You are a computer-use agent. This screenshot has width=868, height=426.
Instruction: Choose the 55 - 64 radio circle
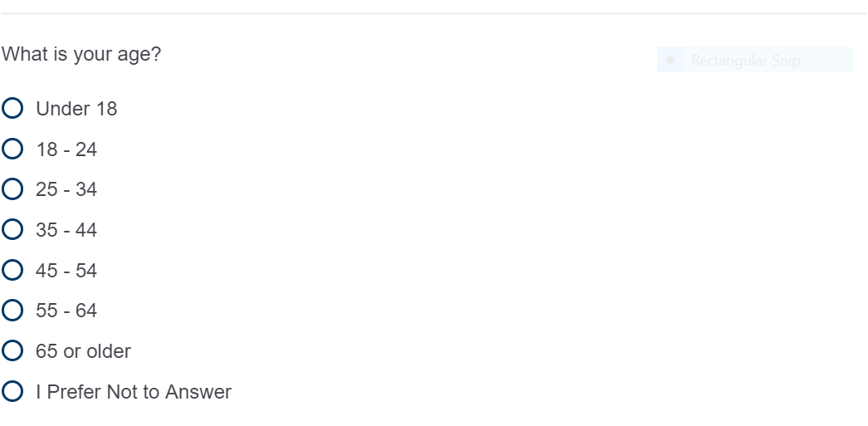point(12,311)
